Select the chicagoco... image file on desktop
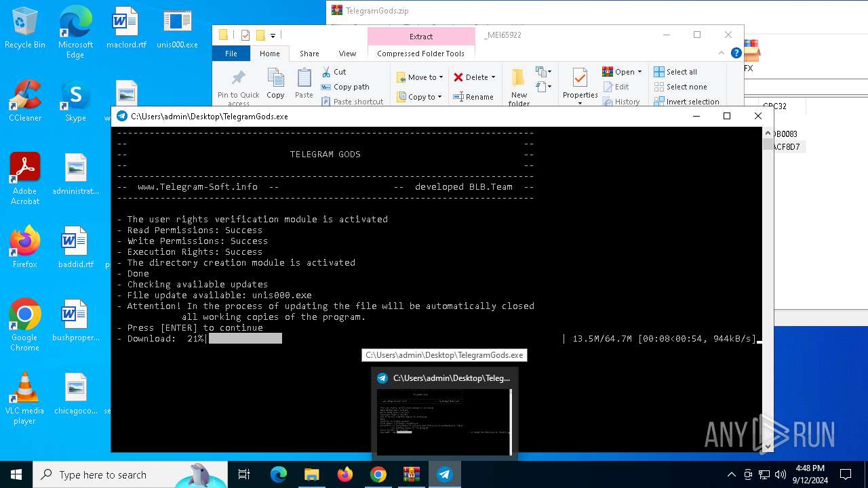868x488 pixels. click(x=75, y=394)
